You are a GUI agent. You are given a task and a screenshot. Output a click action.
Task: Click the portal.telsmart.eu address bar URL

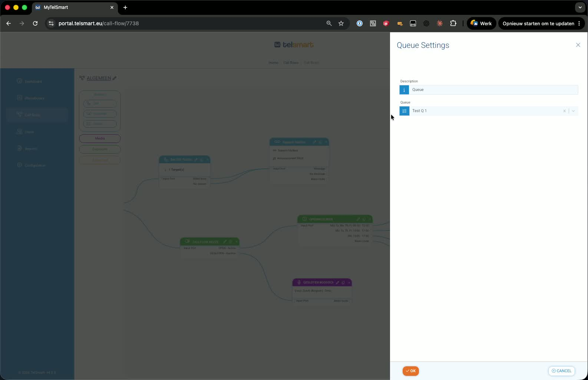[x=99, y=23]
